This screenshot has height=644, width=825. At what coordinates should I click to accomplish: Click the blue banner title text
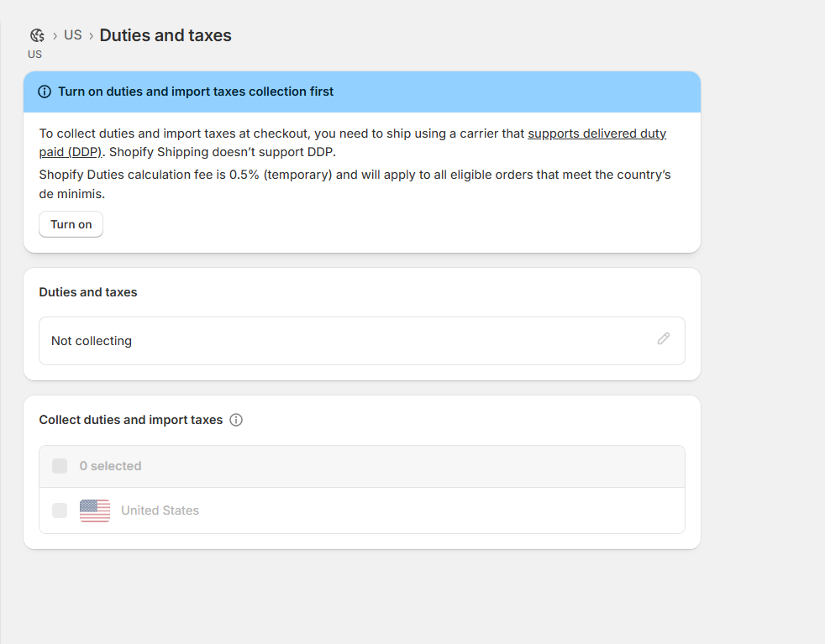point(196,92)
